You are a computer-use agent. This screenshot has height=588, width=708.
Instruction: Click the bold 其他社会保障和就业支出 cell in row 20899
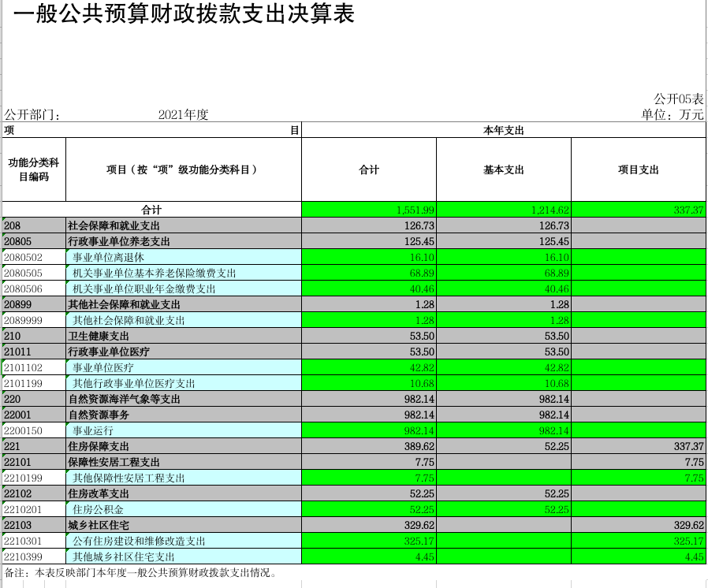click(x=184, y=304)
